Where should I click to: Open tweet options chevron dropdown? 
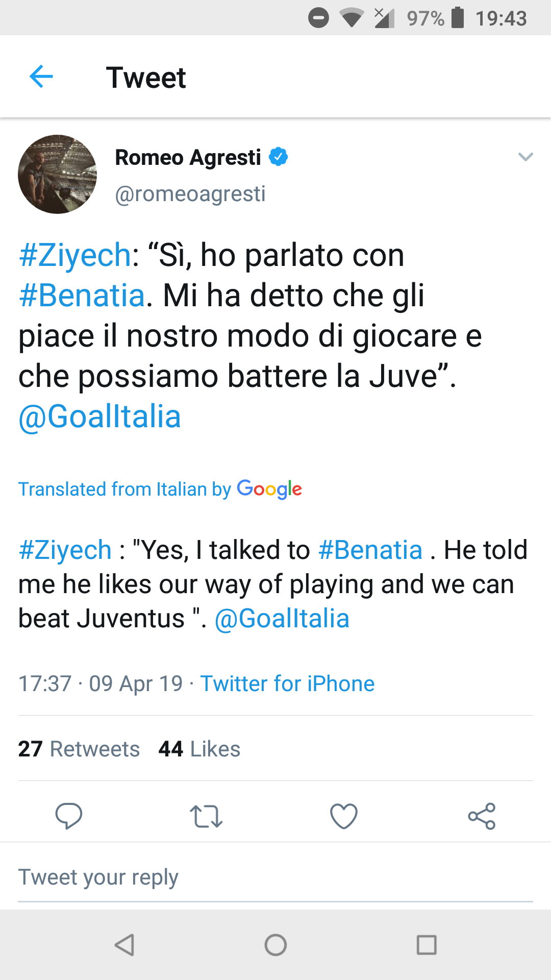pyautogui.click(x=525, y=157)
